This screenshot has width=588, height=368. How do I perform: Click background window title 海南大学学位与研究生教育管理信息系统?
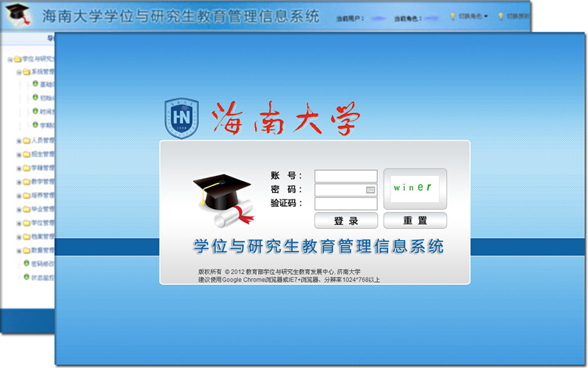click(181, 15)
